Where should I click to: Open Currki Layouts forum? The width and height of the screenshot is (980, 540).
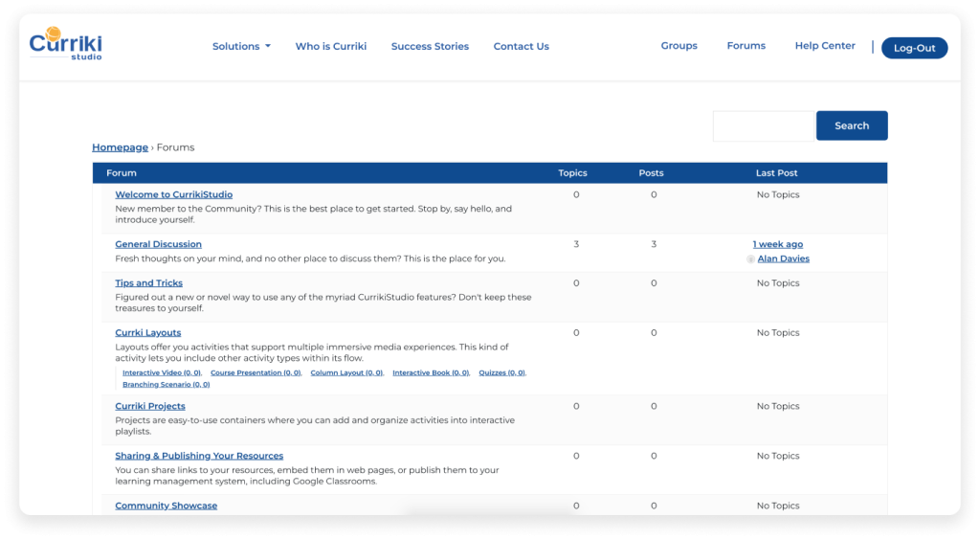point(148,332)
